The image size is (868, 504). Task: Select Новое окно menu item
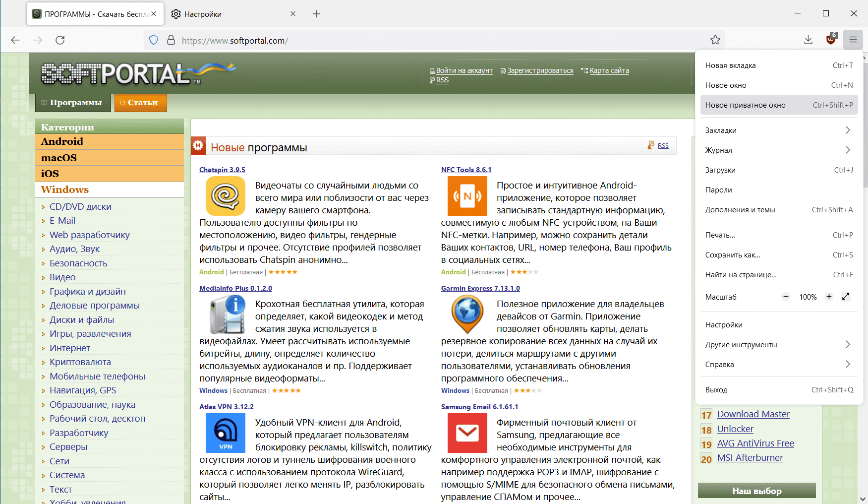779,85
